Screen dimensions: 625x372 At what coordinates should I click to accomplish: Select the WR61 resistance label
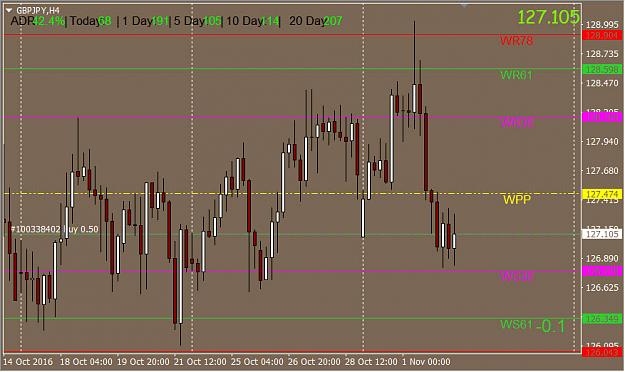516,75
